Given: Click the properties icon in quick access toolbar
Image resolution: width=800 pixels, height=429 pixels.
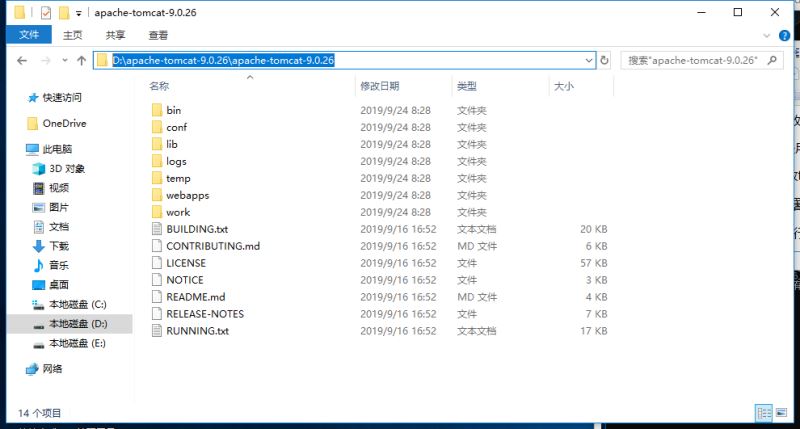Looking at the screenshot, I should [x=46, y=13].
